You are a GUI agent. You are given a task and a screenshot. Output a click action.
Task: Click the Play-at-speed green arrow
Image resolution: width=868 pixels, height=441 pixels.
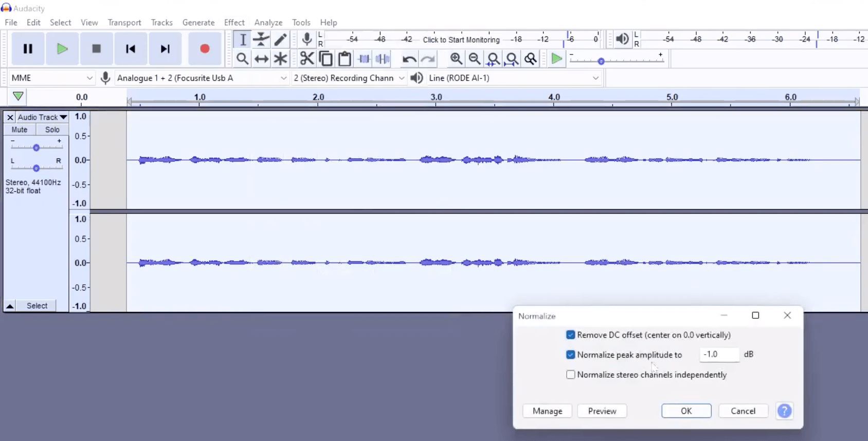[x=556, y=59]
